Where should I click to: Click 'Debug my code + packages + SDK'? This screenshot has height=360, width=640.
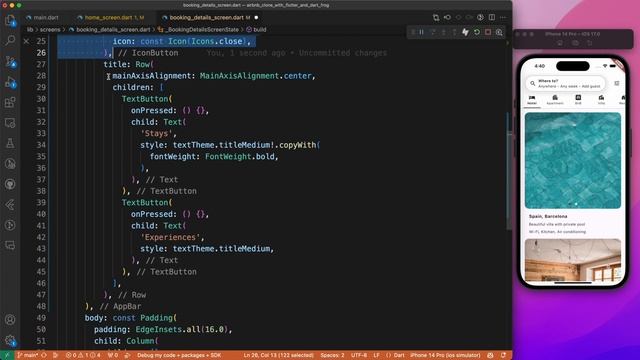[x=179, y=355]
